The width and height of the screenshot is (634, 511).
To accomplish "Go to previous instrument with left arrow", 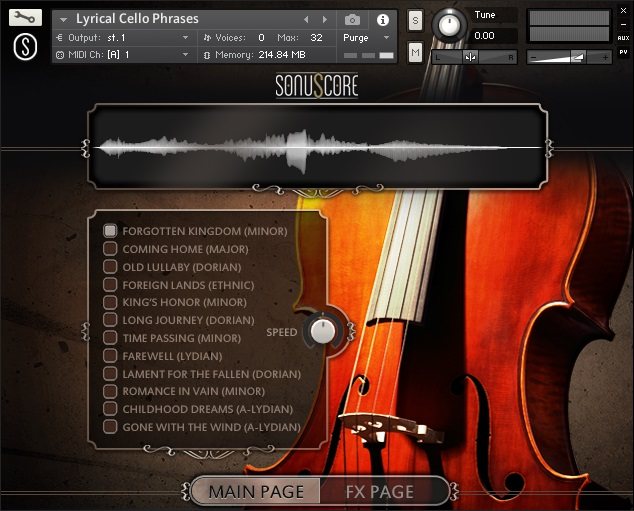I will click(306, 19).
